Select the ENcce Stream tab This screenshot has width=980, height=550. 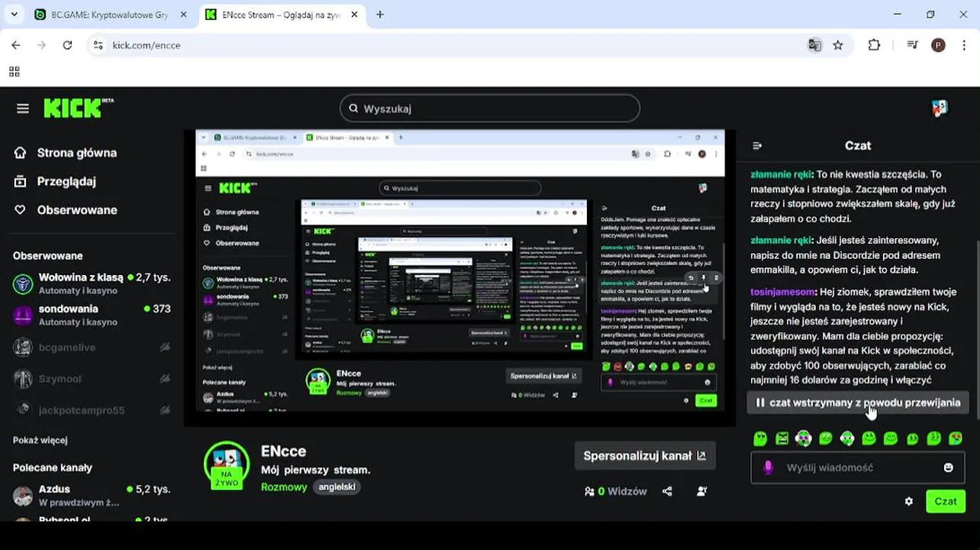[x=282, y=15]
